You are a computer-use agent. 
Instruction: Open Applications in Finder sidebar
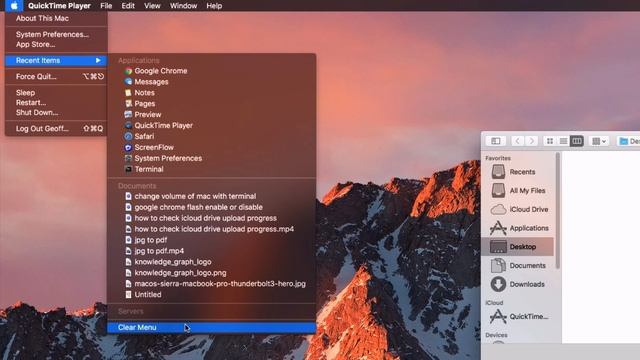[518, 228]
